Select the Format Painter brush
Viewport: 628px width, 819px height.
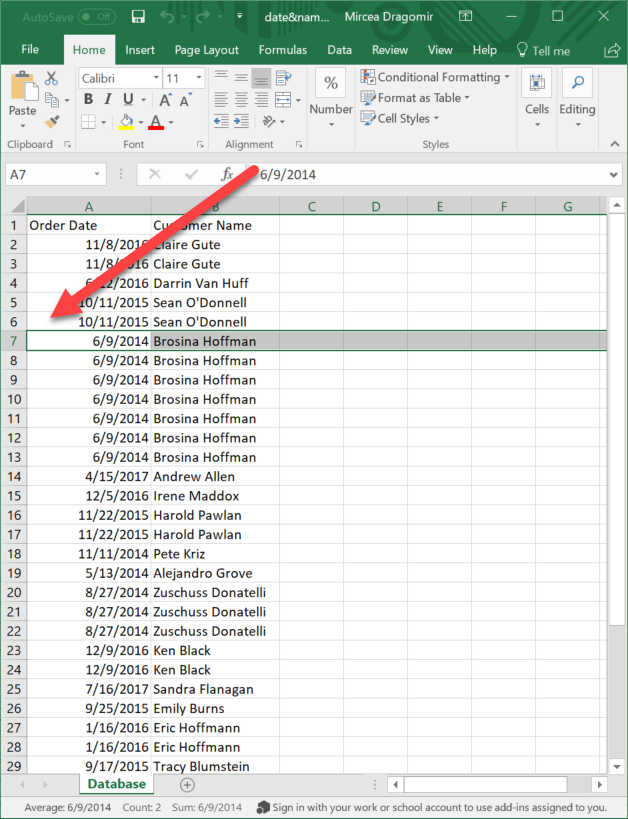point(53,121)
